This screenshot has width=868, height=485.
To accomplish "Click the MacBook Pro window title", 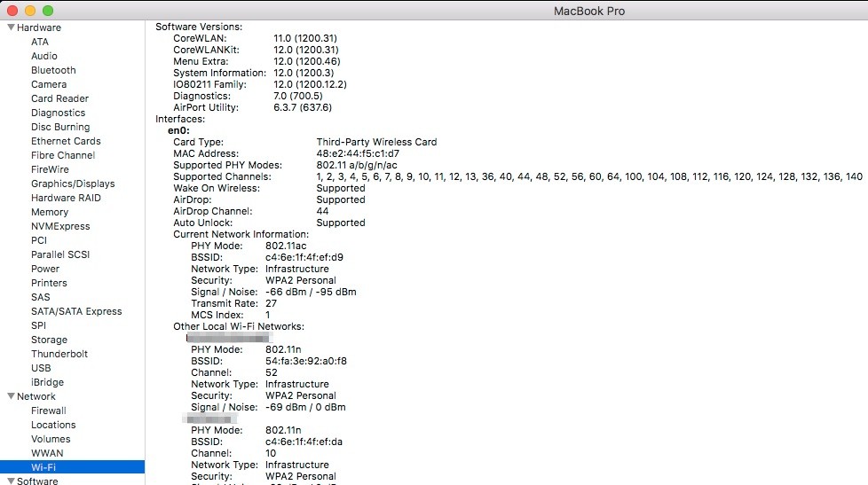I will (589, 11).
